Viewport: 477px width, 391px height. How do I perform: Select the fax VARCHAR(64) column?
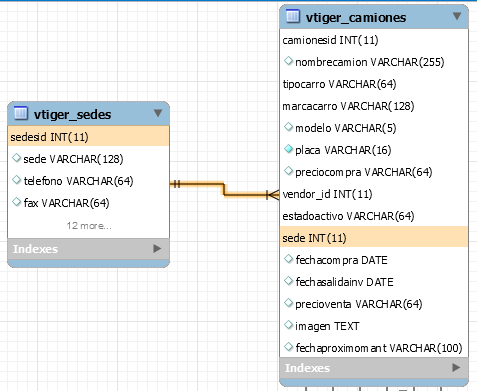coord(88,203)
